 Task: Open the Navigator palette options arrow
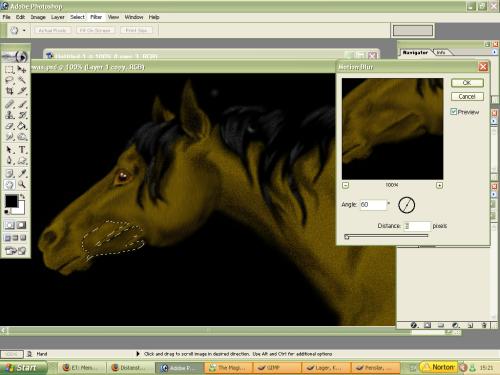[x=494, y=52]
